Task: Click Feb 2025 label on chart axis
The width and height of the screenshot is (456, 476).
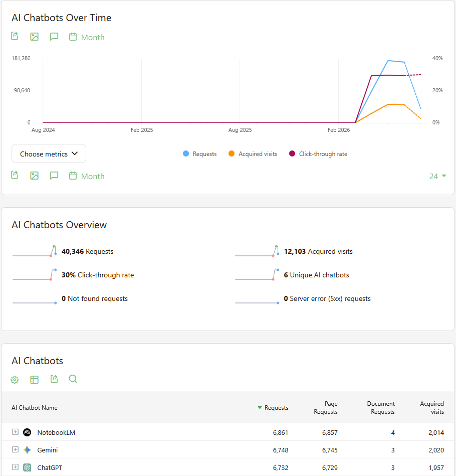Action: point(142,130)
